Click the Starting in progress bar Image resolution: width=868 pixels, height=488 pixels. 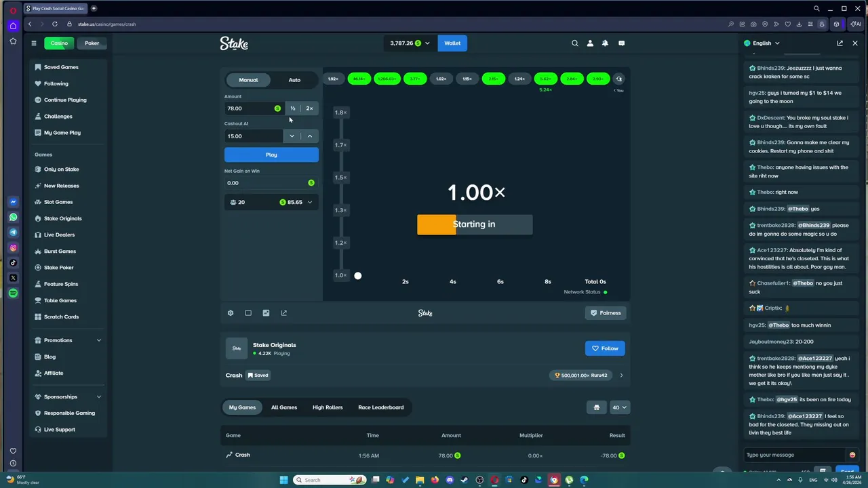coord(475,224)
